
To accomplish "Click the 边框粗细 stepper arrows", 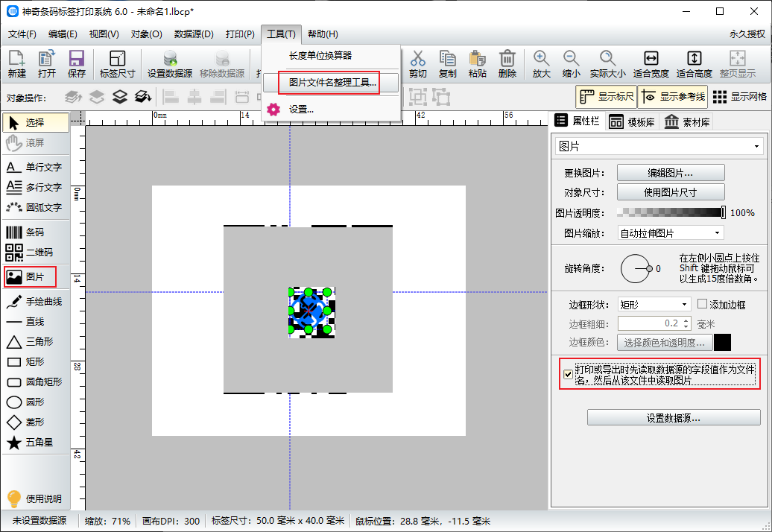I will tap(686, 324).
